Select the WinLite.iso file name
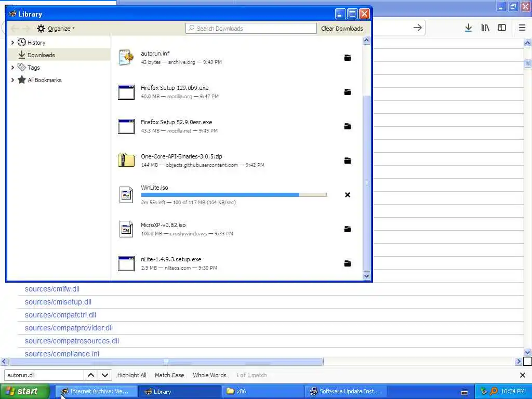Screen dimensions: 532x399 click(154, 188)
